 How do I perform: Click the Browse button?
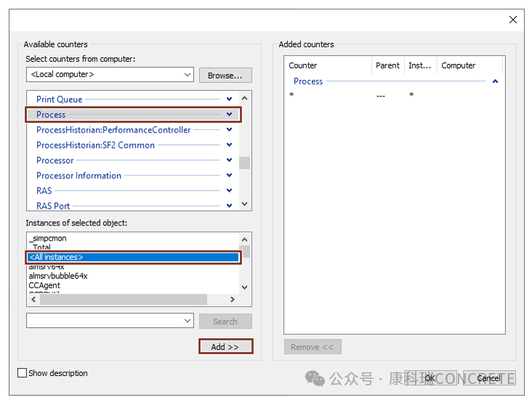coord(225,75)
